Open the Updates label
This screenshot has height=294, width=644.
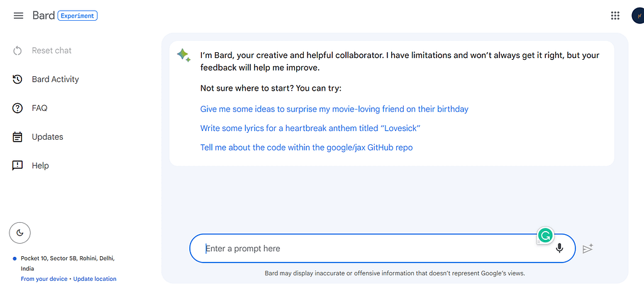click(48, 137)
